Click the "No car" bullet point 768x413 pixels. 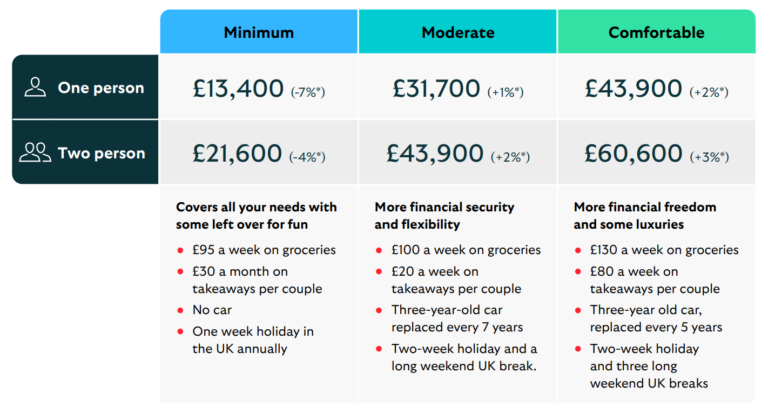[x=212, y=310]
